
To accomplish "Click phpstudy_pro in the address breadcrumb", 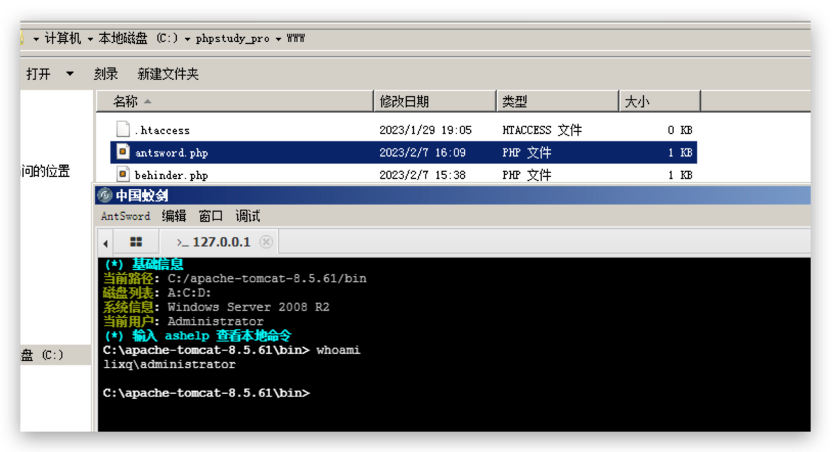I will (x=232, y=38).
